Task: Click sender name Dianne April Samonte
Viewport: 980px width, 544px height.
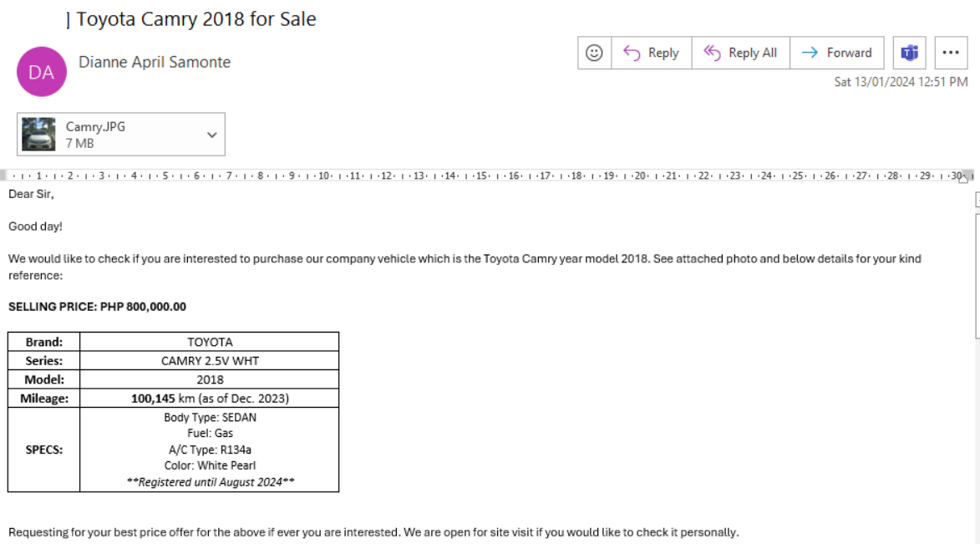Action: [x=155, y=62]
